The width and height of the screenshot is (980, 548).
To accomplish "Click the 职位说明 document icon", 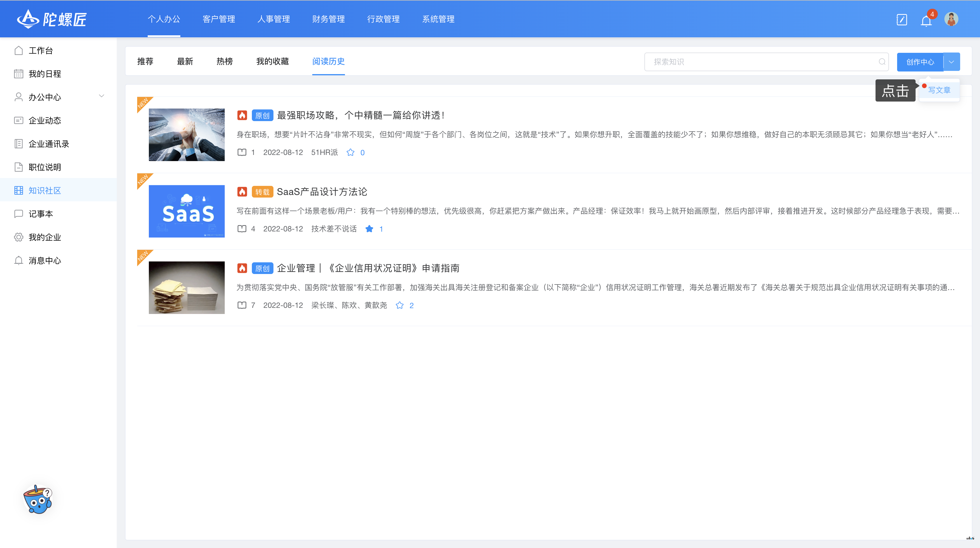I will [x=19, y=167].
